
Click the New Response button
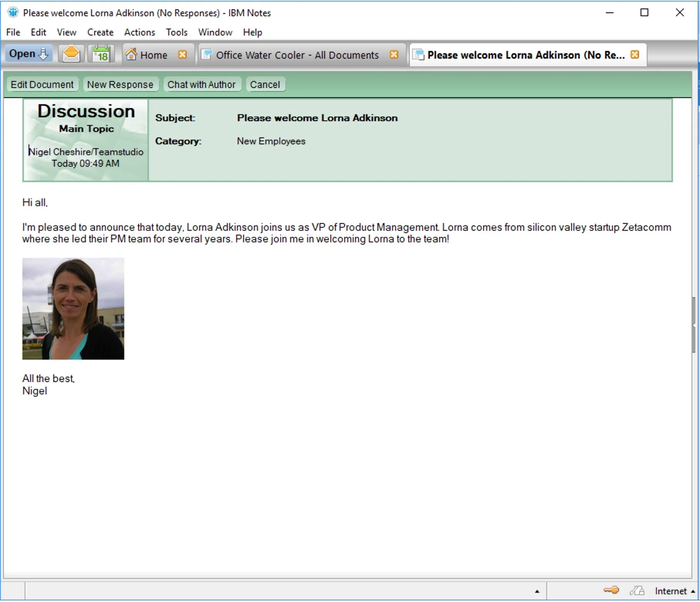(x=120, y=85)
